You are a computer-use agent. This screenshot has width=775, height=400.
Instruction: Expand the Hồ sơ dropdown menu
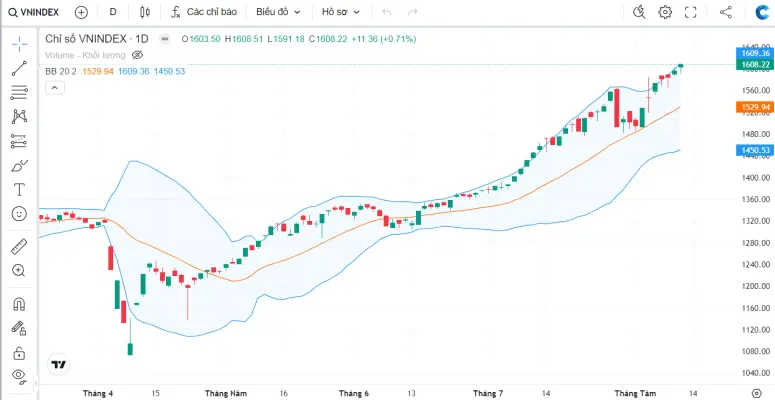point(341,12)
